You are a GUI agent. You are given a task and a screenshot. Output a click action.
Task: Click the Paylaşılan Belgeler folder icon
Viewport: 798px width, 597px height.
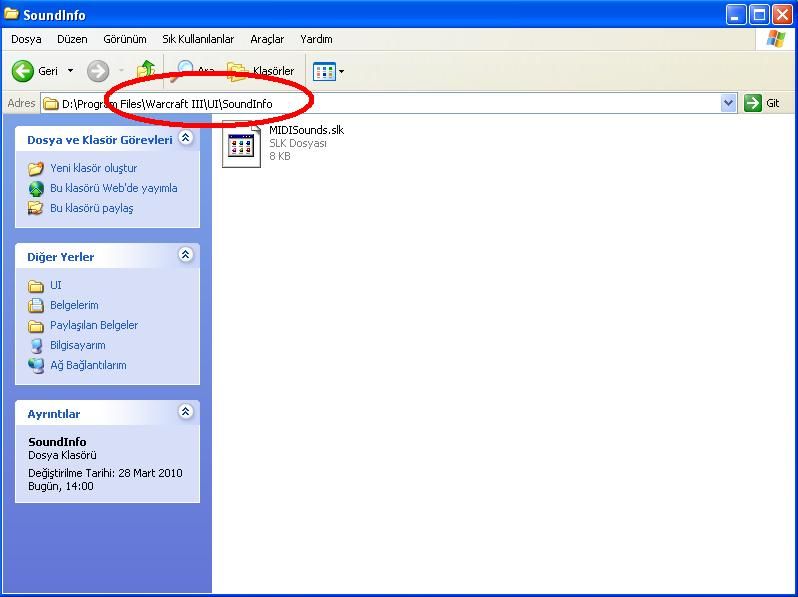click(36, 325)
